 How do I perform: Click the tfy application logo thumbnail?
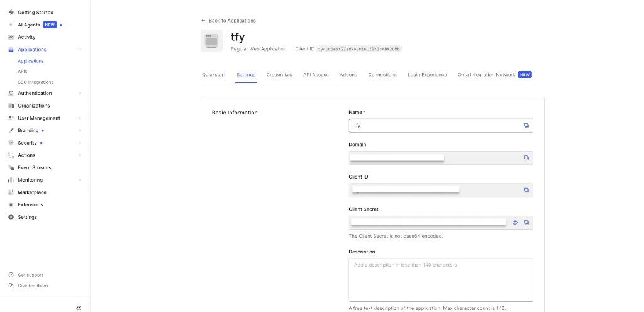(x=211, y=41)
